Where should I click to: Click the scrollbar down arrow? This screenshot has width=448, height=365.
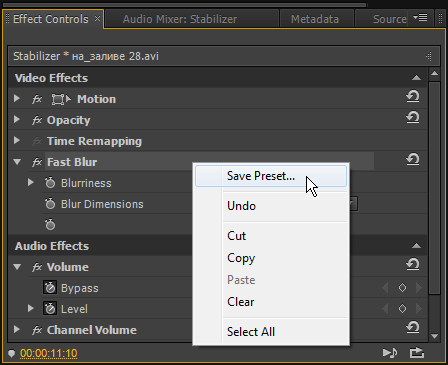(x=434, y=336)
